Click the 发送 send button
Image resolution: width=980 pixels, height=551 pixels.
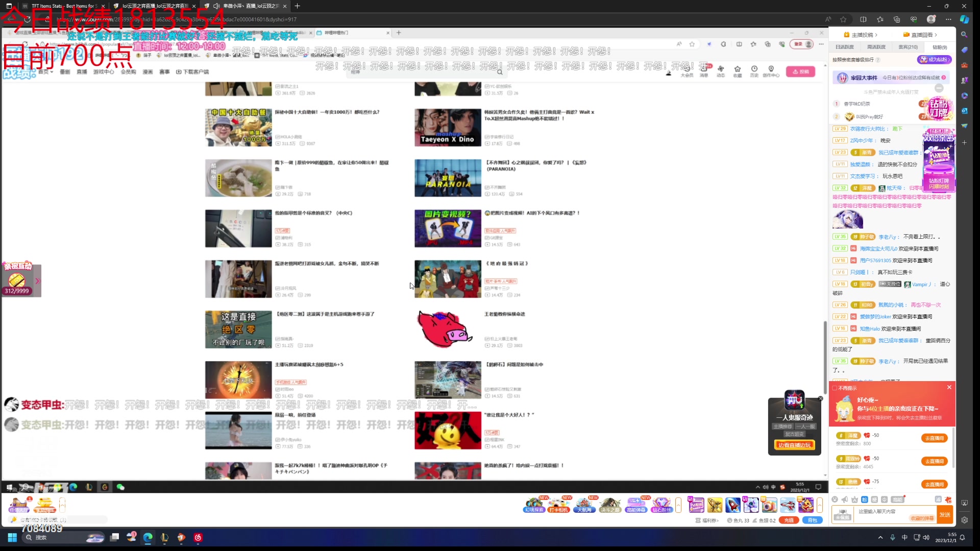click(x=945, y=514)
